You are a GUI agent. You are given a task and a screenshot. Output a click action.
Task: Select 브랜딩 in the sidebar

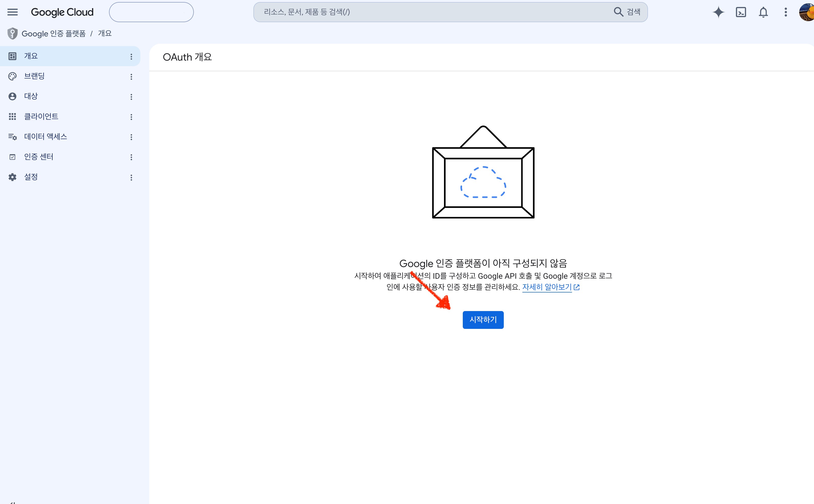tap(70, 76)
